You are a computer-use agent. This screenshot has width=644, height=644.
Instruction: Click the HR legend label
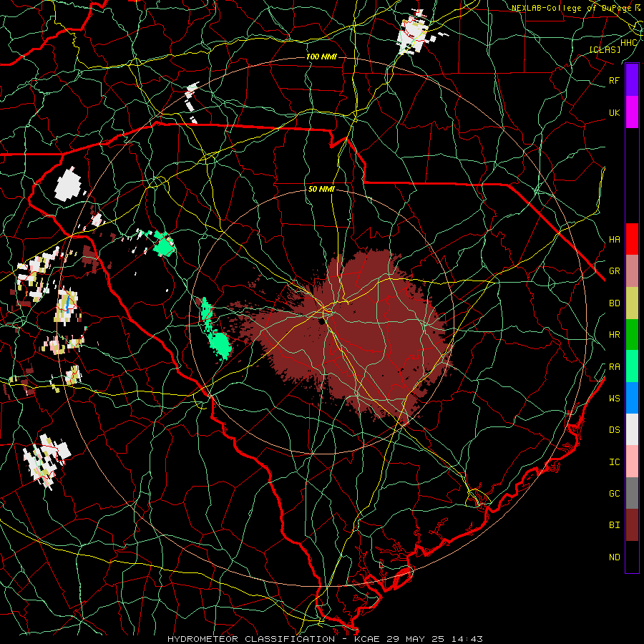pos(615,335)
